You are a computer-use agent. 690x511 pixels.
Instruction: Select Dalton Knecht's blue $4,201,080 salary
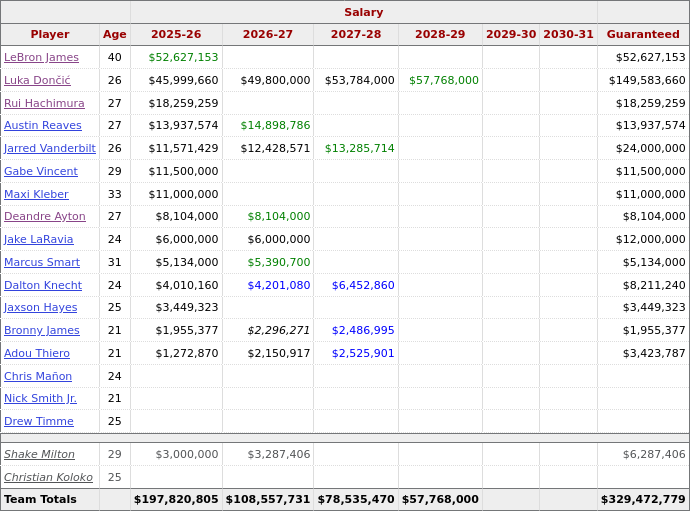pos(279,285)
